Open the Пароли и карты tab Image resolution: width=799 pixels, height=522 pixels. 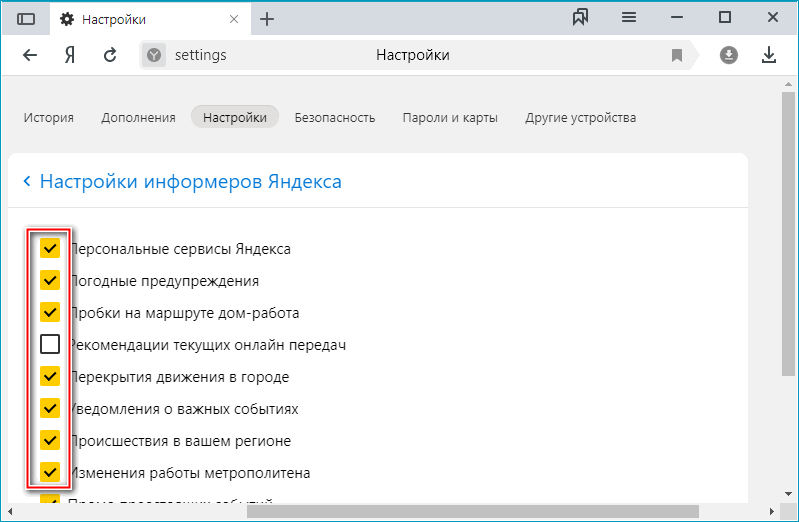tap(450, 118)
